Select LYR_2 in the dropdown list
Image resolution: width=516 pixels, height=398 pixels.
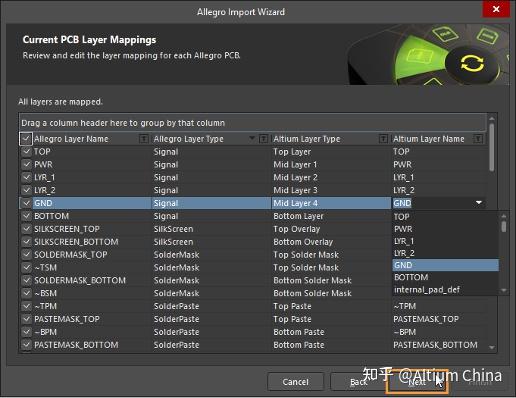pyautogui.click(x=446, y=253)
